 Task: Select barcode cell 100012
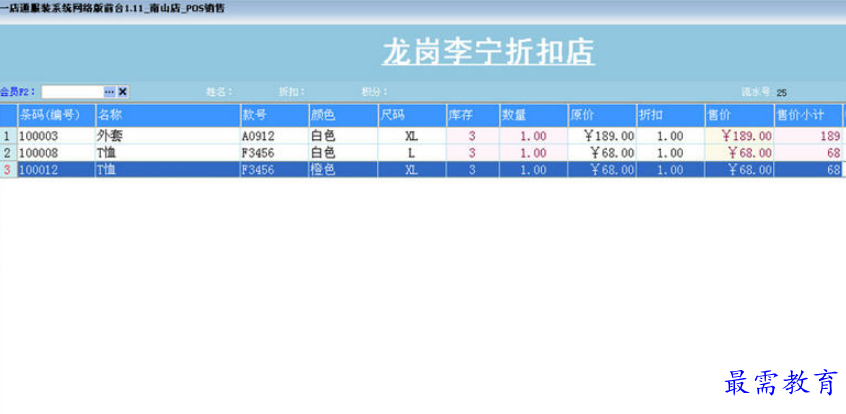pos(57,169)
